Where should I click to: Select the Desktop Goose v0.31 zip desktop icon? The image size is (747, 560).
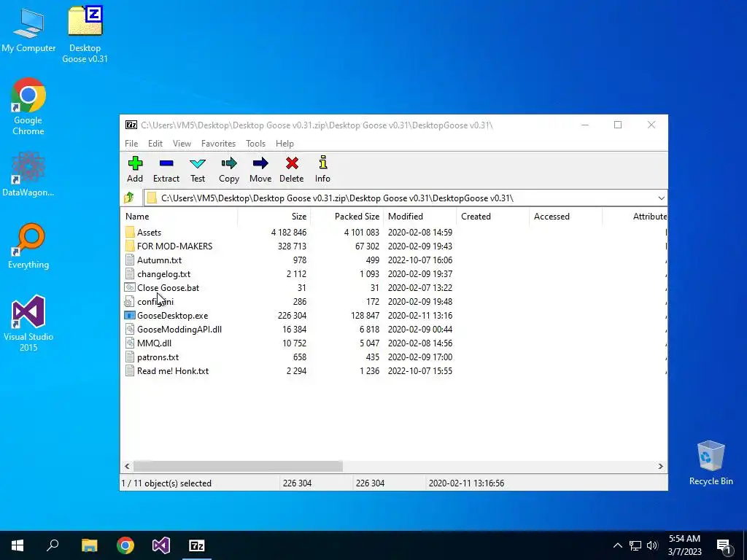85,34
